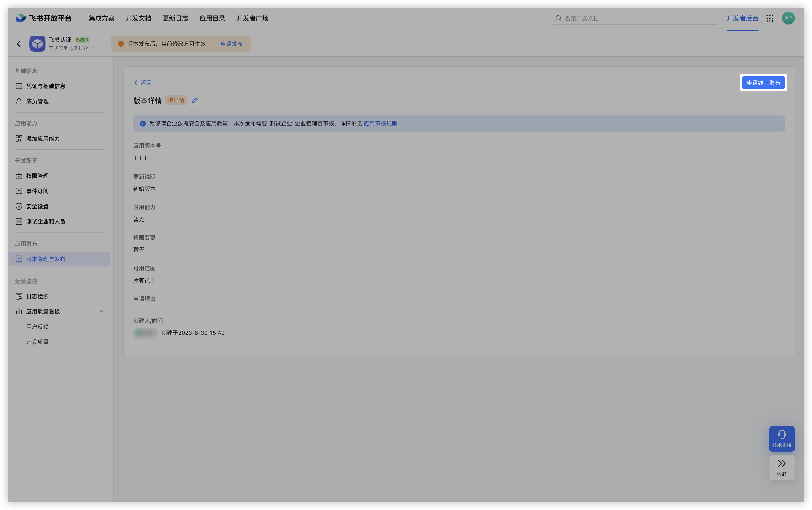812x510 pixels.
Task: Open 日志检索 in sidebar
Action: 37,296
